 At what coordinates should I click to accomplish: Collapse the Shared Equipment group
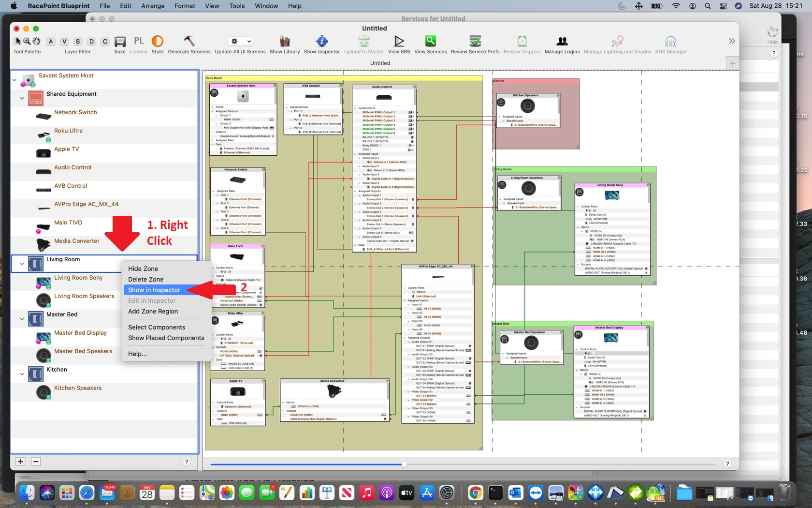click(22, 98)
